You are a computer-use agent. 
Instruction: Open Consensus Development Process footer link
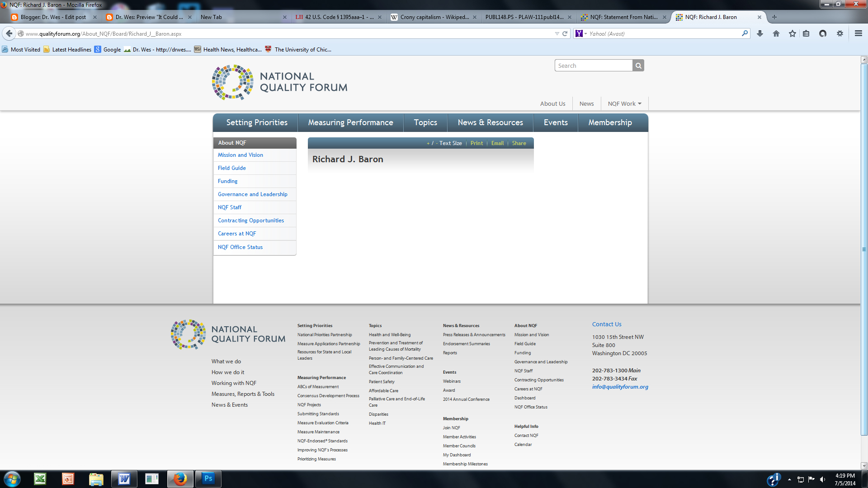pyautogui.click(x=328, y=396)
